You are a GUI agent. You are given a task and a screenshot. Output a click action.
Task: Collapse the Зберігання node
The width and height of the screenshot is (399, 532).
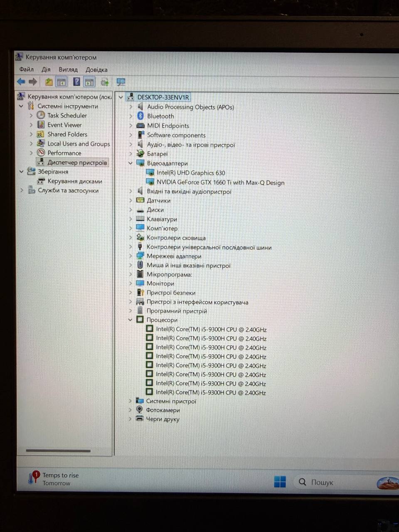[21, 171]
